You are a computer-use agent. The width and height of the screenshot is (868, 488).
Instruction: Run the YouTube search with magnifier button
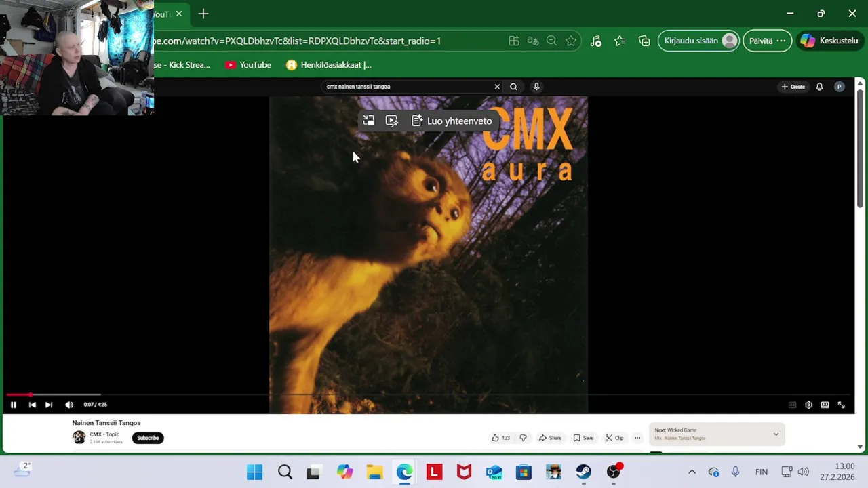513,87
